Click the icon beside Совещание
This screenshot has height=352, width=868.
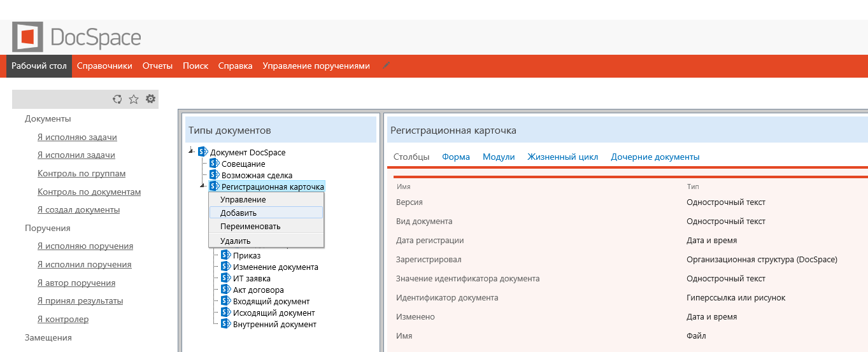[x=215, y=164]
